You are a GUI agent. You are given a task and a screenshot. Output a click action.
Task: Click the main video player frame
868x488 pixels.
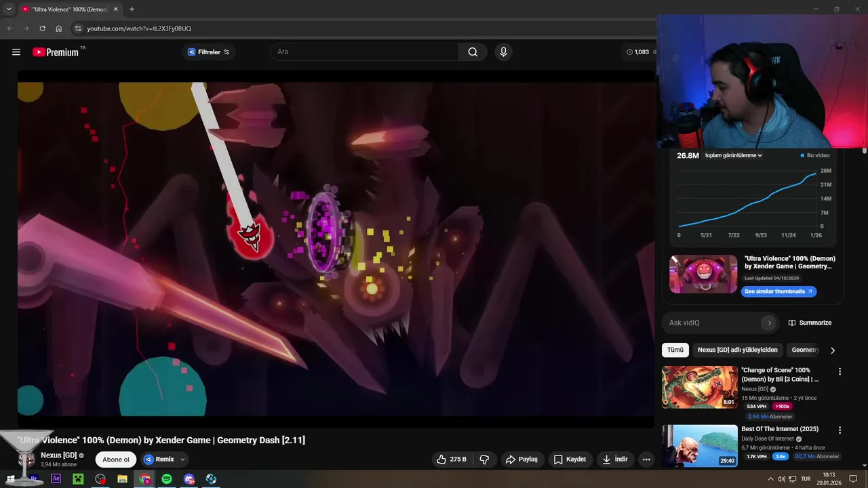tap(336, 249)
